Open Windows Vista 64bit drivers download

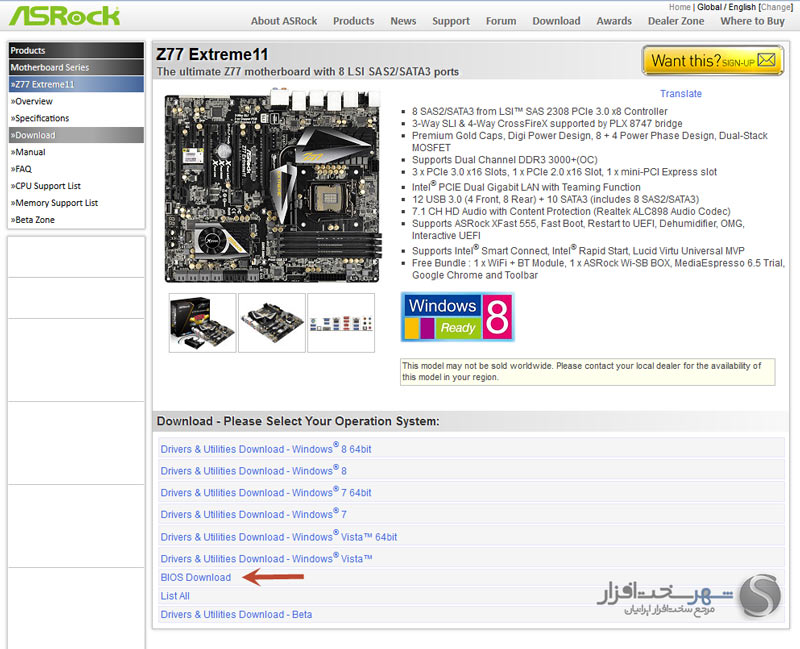[x=279, y=536]
